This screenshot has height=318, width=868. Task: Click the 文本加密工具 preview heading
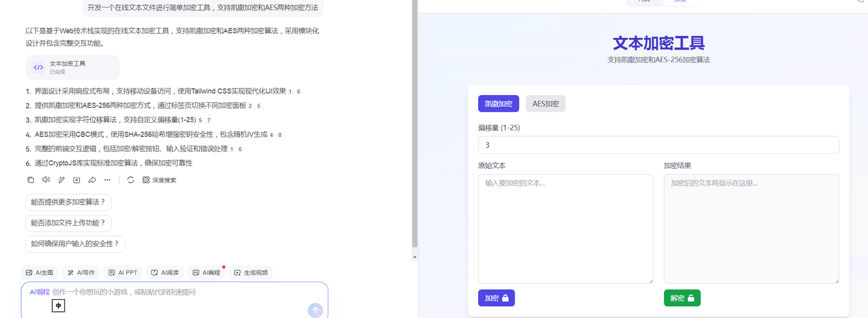[658, 43]
